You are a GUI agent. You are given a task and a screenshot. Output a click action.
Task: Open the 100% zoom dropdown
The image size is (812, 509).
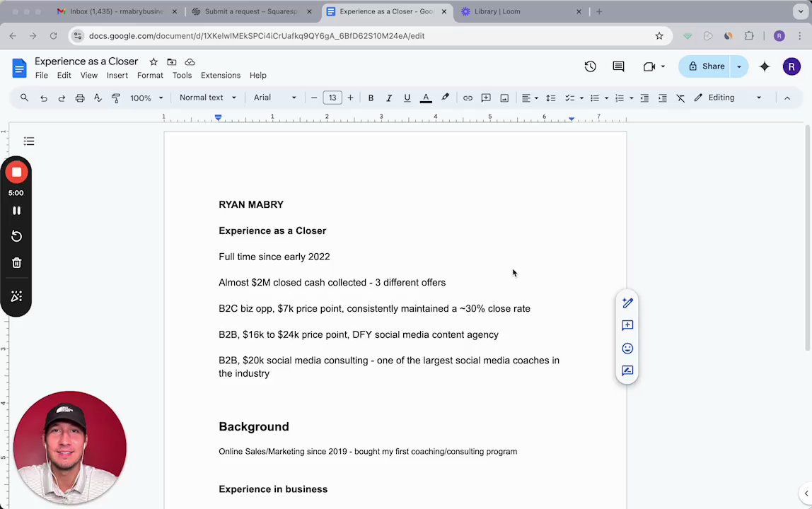coord(146,98)
